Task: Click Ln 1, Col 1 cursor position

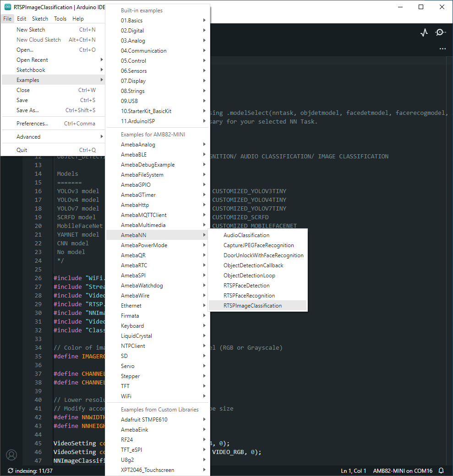Action: [353, 471]
